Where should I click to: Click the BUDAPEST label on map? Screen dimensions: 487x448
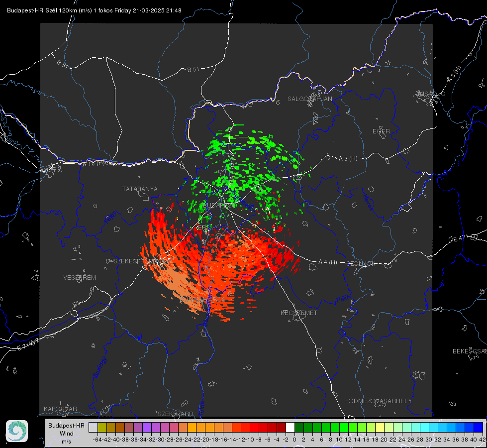[217, 206]
